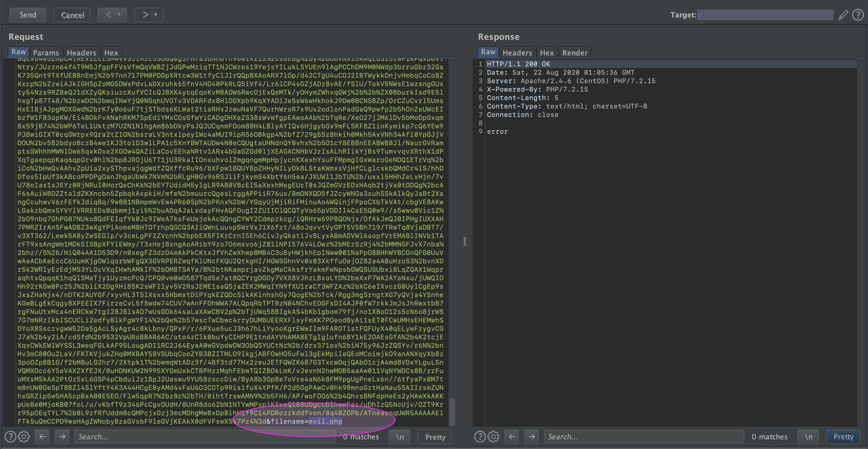Click the HTTP/1.1 200 OK status line

[518, 64]
